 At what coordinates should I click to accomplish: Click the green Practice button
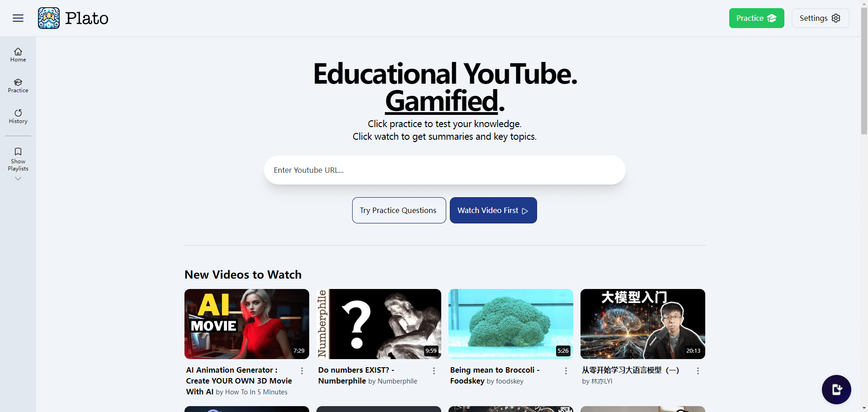(x=756, y=18)
